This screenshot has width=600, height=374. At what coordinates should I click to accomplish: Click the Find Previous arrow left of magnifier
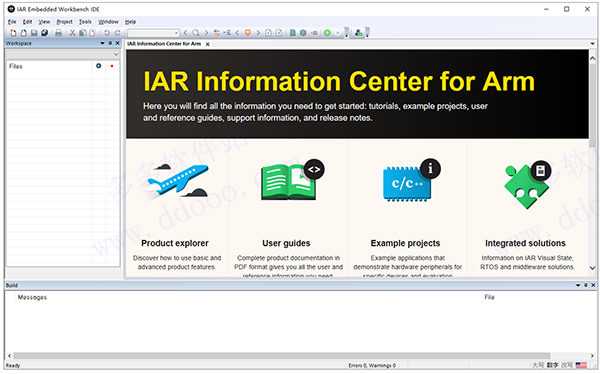tap(185, 33)
